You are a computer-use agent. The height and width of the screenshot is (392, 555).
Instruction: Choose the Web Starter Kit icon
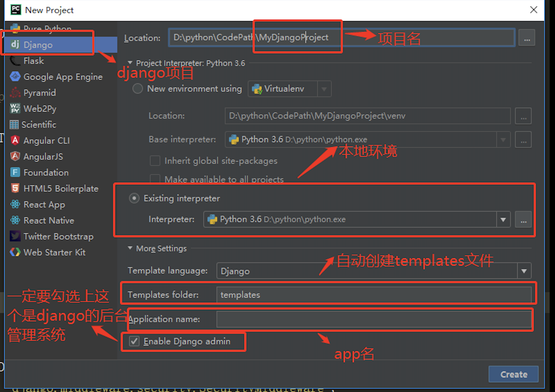click(x=15, y=252)
